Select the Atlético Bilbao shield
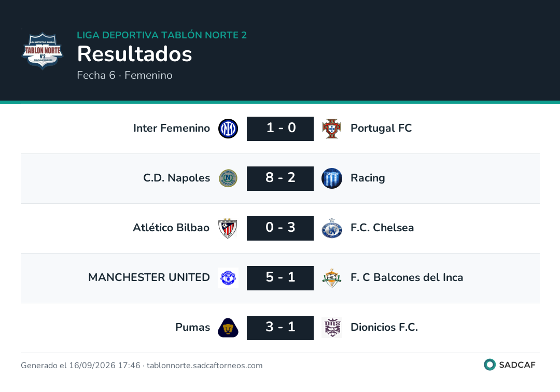560x392 pixels. (x=228, y=228)
